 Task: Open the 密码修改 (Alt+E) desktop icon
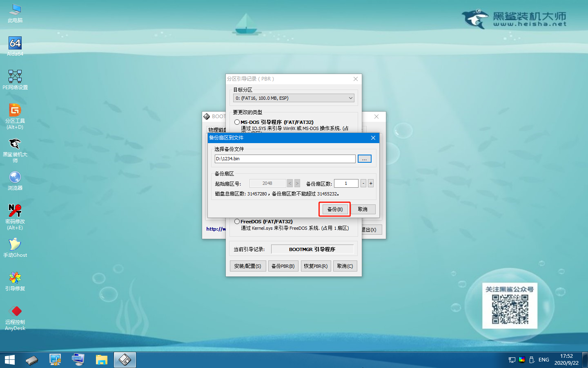pyautogui.click(x=15, y=217)
